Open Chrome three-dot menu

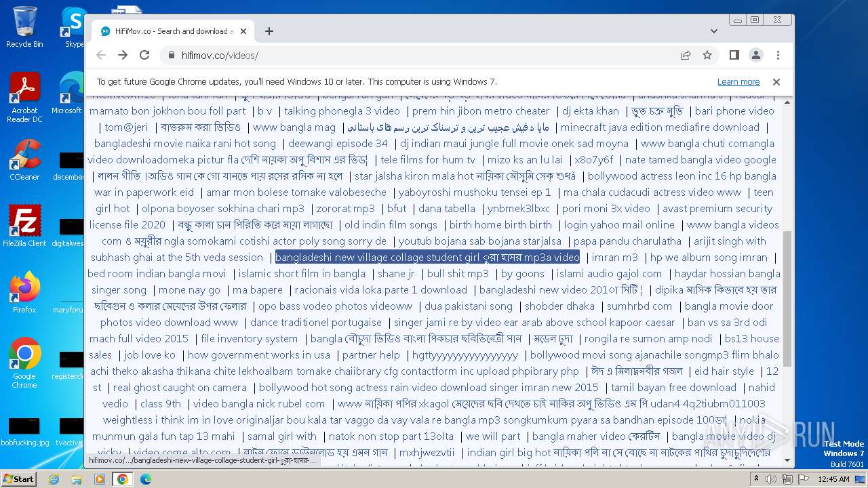tap(778, 55)
